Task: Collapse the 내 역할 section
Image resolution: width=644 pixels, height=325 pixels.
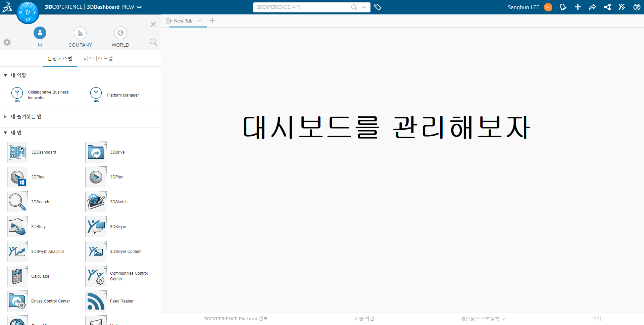Action: 5,75
